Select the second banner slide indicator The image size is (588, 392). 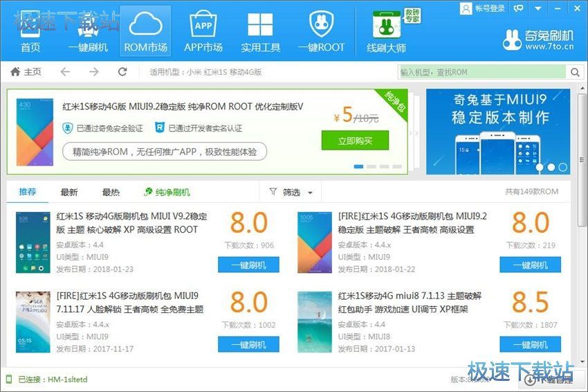pos(371,166)
